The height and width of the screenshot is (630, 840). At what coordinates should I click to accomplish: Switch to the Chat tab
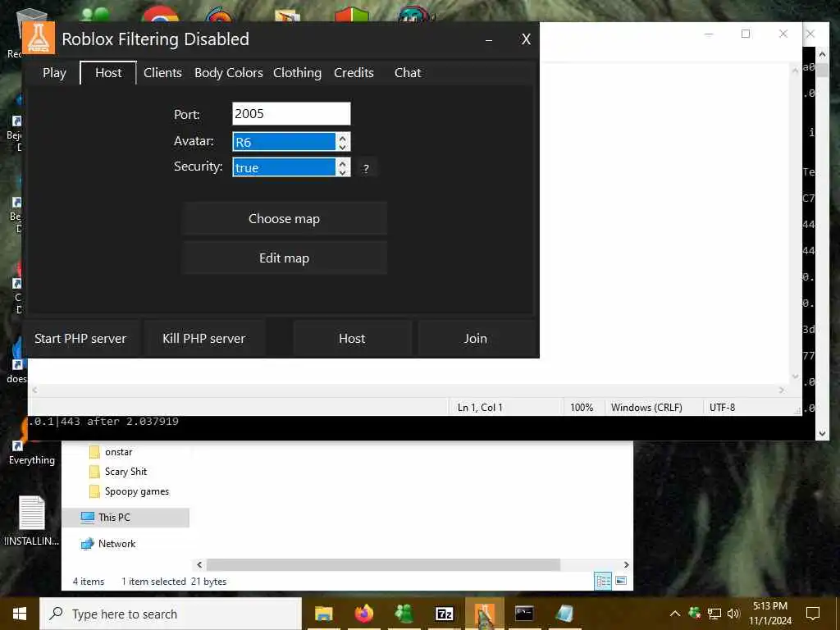click(408, 73)
